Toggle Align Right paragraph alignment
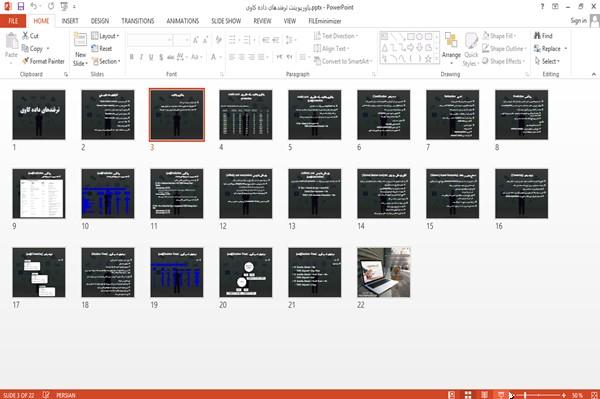 coord(251,57)
